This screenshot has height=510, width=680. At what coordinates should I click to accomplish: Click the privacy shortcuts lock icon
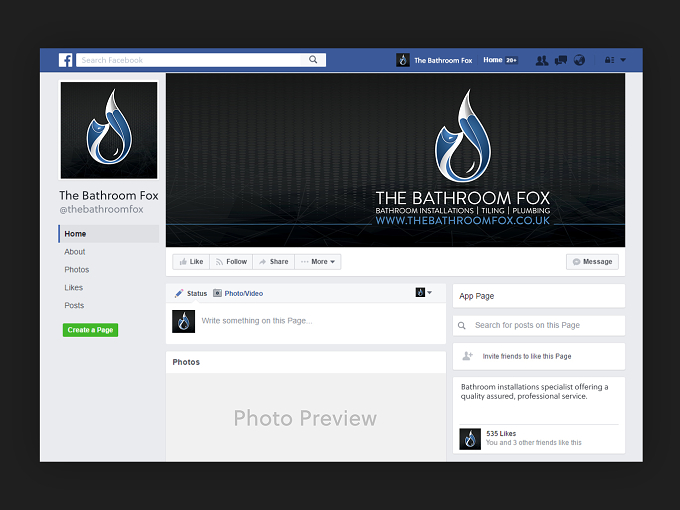(x=609, y=60)
